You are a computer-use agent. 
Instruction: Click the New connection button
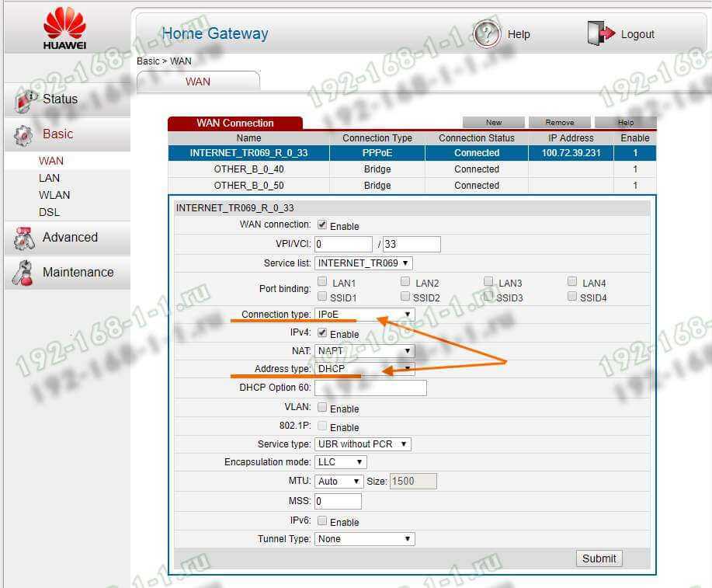tap(494, 123)
